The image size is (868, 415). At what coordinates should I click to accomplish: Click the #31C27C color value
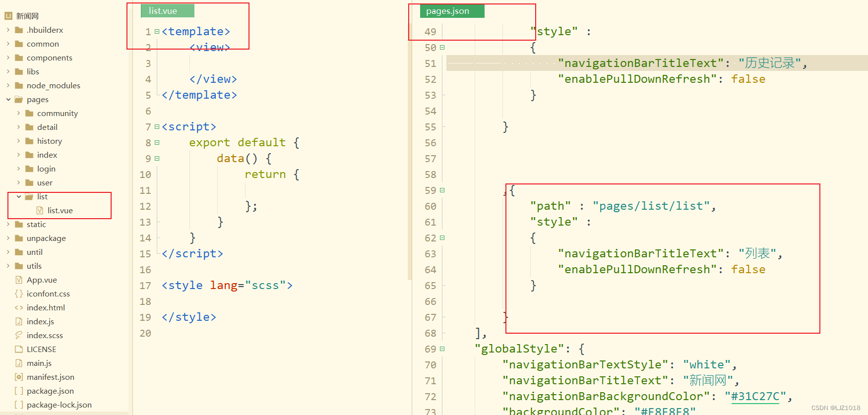click(755, 396)
